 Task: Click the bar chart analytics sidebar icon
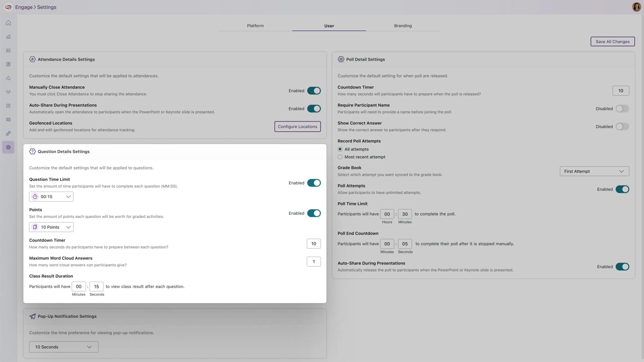coord(8,37)
